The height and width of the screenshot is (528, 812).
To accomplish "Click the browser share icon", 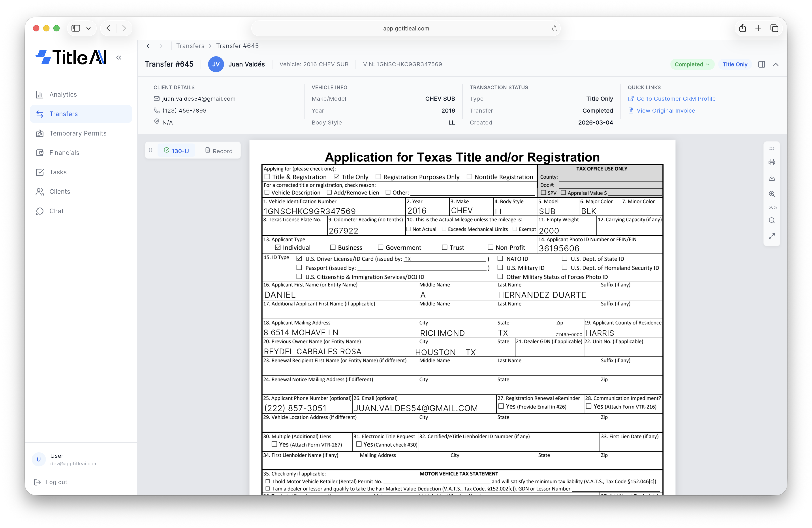I will tap(742, 28).
